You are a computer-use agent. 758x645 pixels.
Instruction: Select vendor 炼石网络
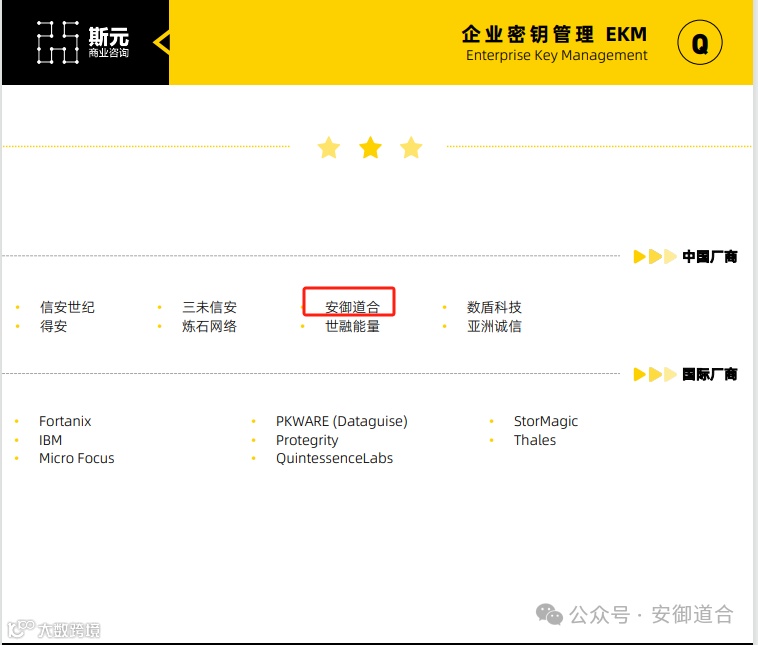point(209,326)
